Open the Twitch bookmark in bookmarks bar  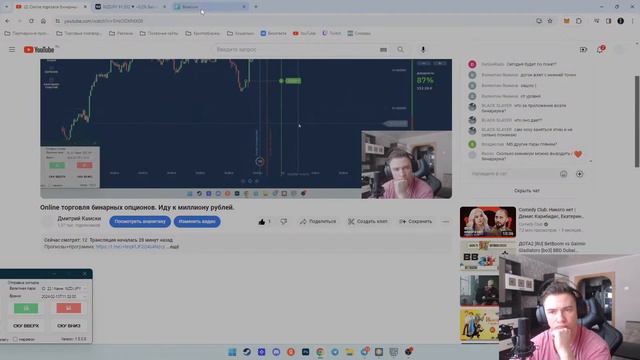[331, 33]
